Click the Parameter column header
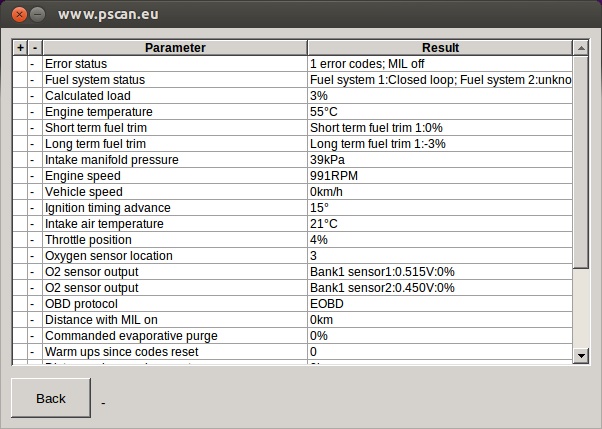Viewport: 602px width, 429px height. pos(175,48)
